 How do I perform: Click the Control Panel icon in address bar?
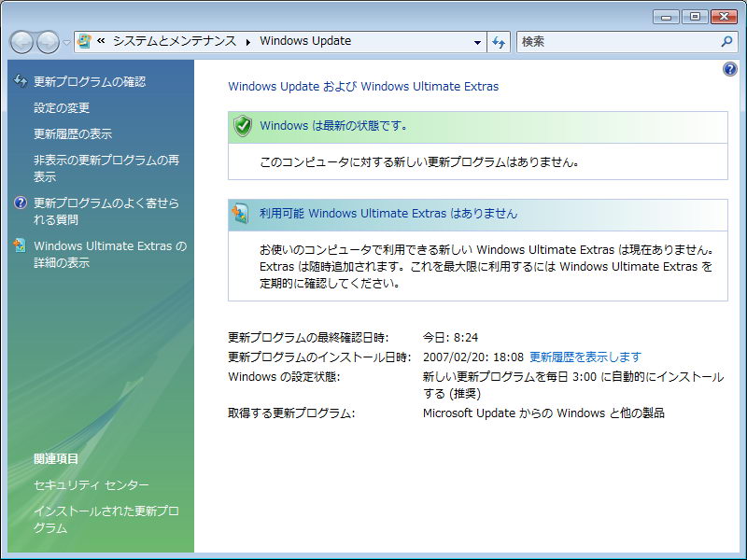84,41
